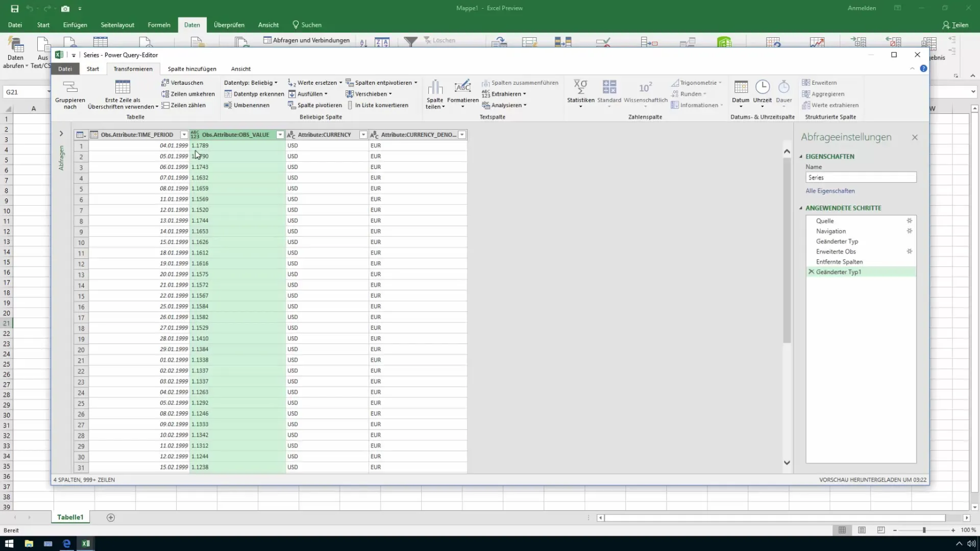Click Wissenschaftlich icon
The width and height of the screenshot is (980, 551).
click(645, 87)
